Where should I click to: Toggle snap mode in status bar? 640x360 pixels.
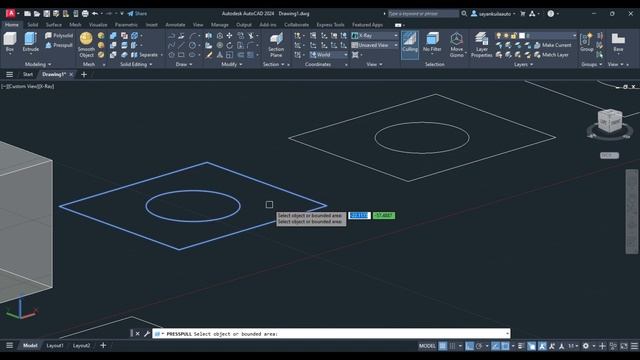tap(452, 346)
